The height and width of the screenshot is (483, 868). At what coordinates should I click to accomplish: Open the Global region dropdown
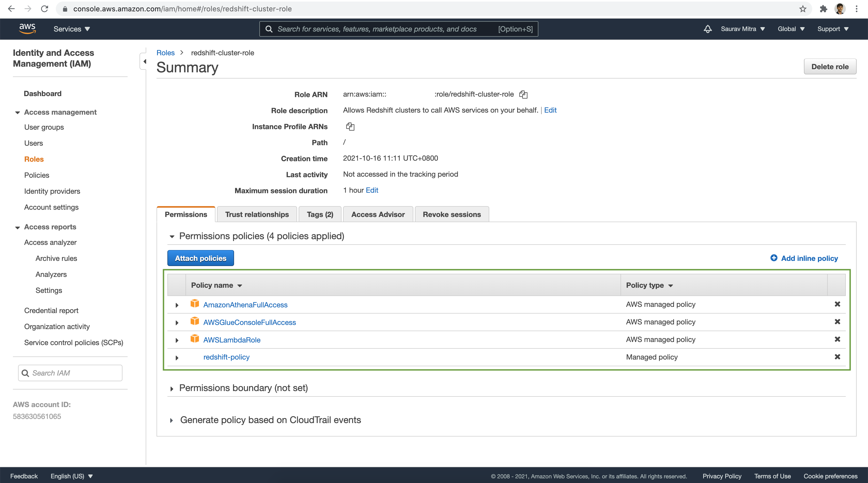(791, 29)
